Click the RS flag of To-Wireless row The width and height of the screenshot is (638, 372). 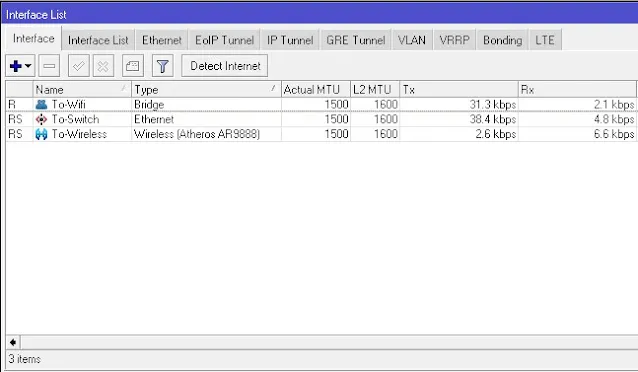coord(15,134)
